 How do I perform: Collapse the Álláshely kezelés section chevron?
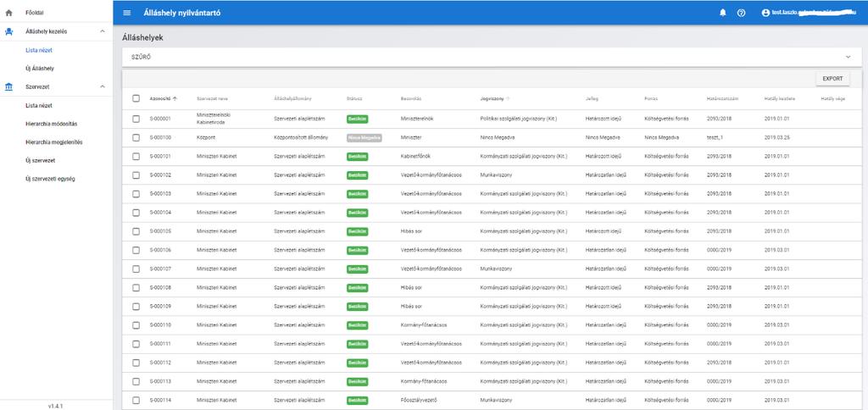[x=102, y=31]
